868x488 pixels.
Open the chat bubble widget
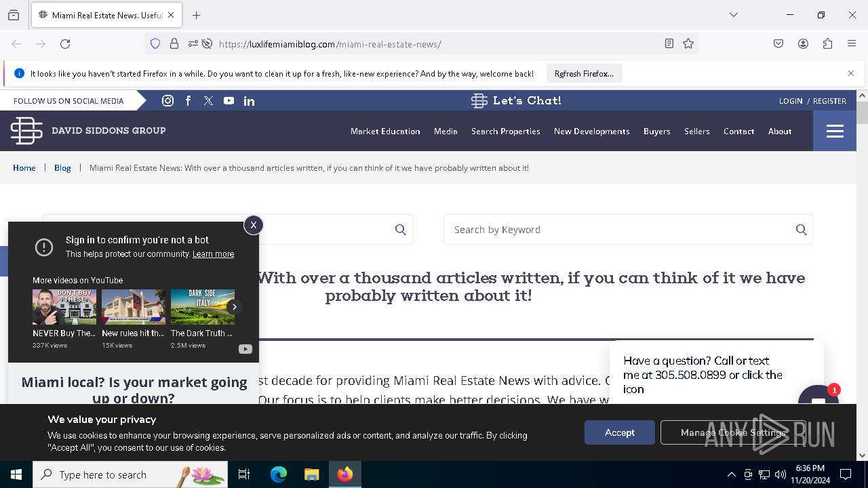[818, 395]
